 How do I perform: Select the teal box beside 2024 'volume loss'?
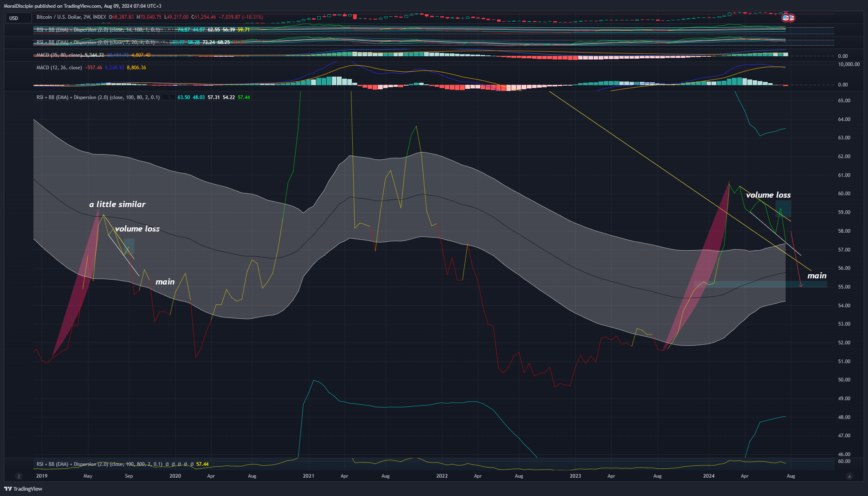783,209
